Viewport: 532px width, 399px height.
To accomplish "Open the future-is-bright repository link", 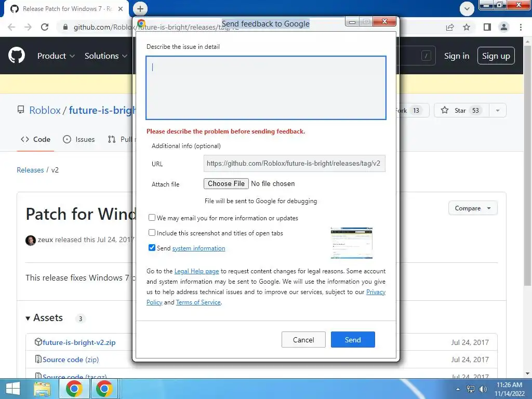I will [x=102, y=110].
